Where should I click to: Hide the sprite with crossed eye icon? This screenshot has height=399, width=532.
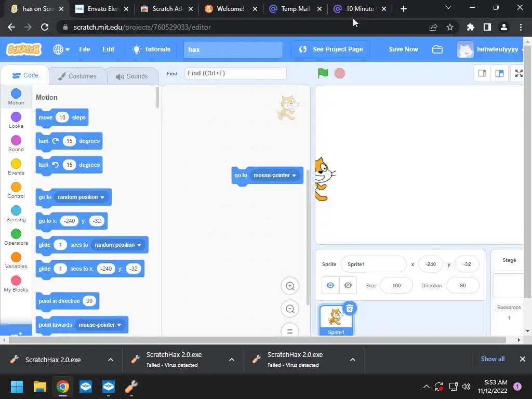pyautogui.click(x=348, y=285)
